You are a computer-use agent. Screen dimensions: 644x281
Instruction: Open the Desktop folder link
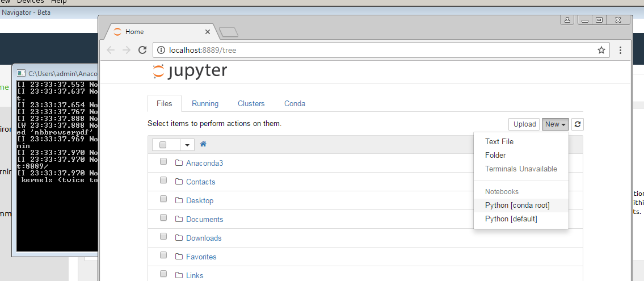pyautogui.click(x=200, y=201)
